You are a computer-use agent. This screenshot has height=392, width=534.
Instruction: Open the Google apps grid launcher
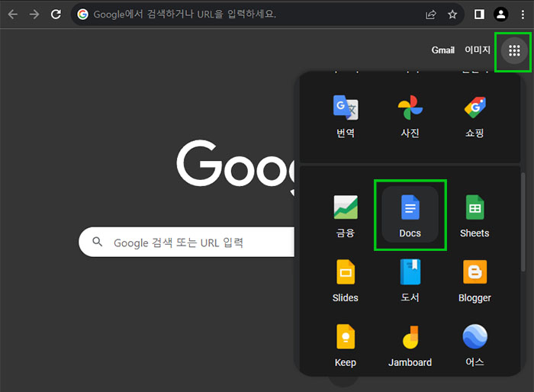[x=514, y=51]
